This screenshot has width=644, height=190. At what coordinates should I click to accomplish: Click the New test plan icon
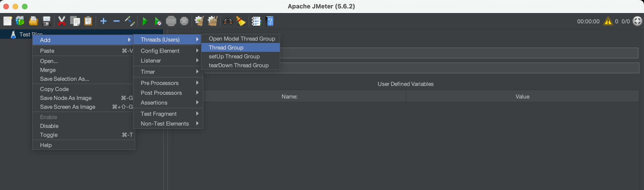click(7, 21)
